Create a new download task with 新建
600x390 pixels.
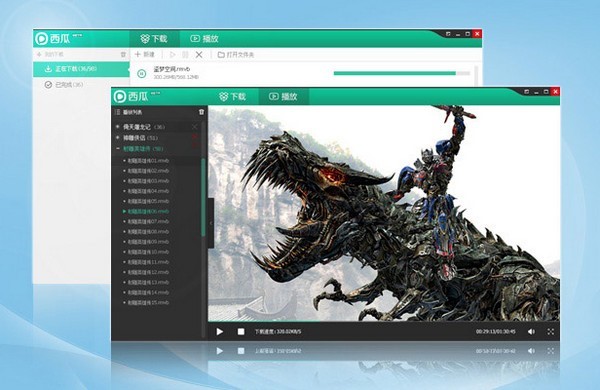(145, 54)
